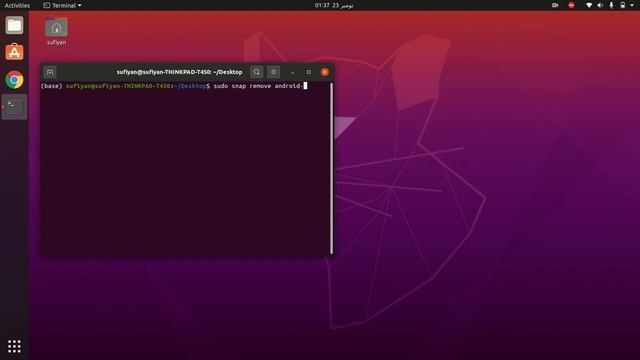Minimize the terminal window
The image size is (640, 360).
[x=293, y=72]
